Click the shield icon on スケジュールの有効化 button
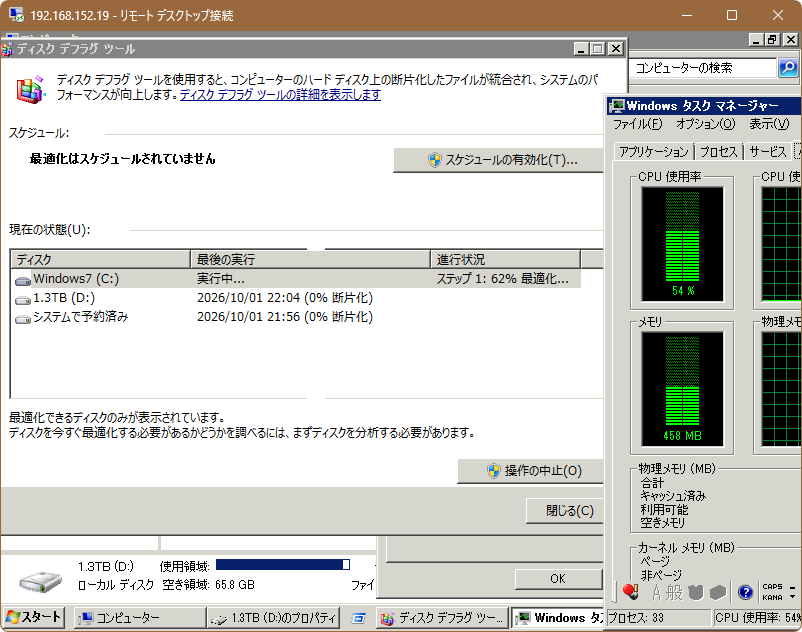802x632 pixels. pos(434,160)
